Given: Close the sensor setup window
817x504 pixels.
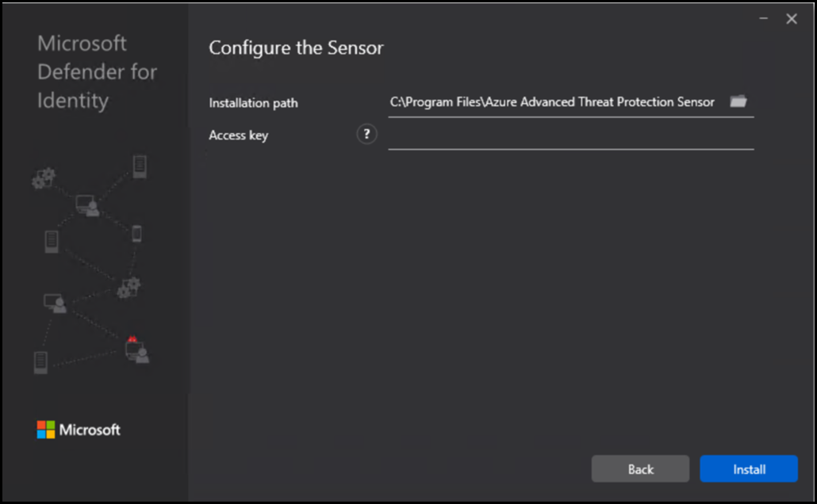Looking at the screenshot, I should pyautogui.click(x=792, y=19).
